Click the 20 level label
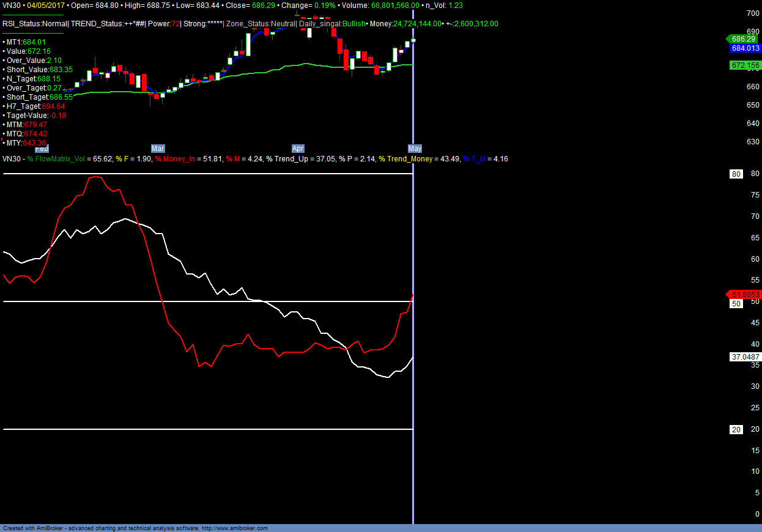 (x=736, y=430)
